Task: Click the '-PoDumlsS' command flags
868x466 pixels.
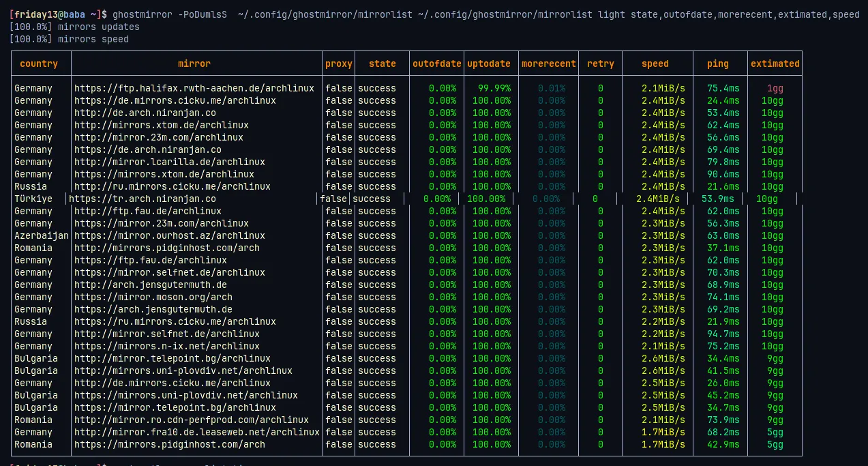Action: [x=203, y=14]
